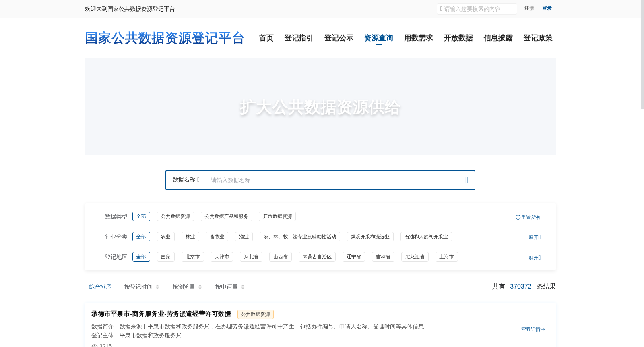The height and width of the screenshot is (347, 644).
Task: Click the 370372 result count
Action: 521,287
